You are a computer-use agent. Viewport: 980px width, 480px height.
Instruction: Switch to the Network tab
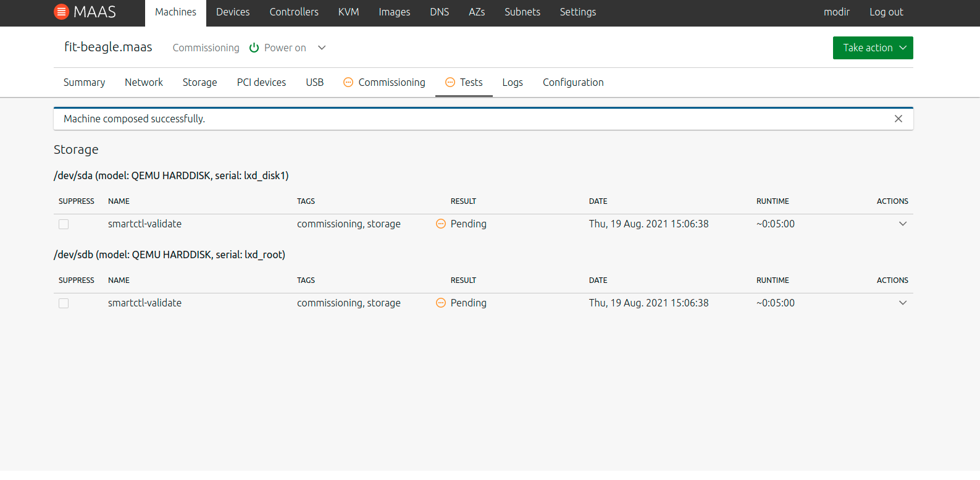tap(143, 82)
